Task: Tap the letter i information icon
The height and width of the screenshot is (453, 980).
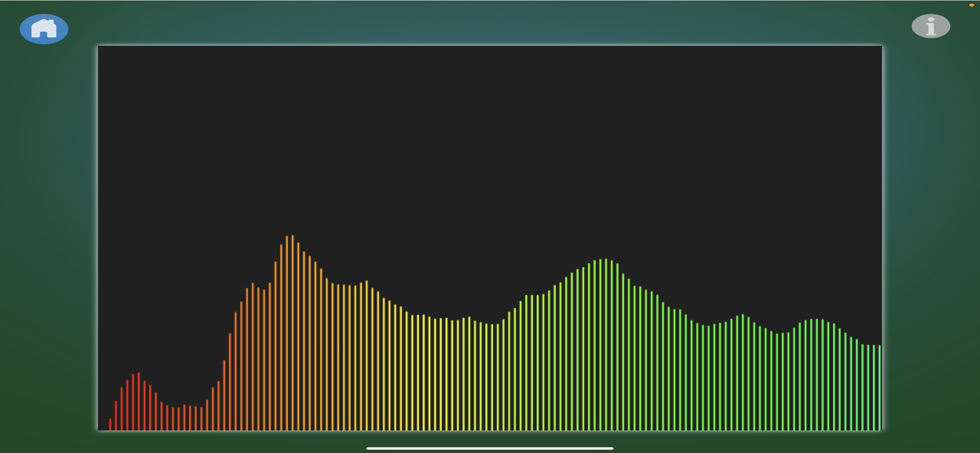Action: (931, 26)
